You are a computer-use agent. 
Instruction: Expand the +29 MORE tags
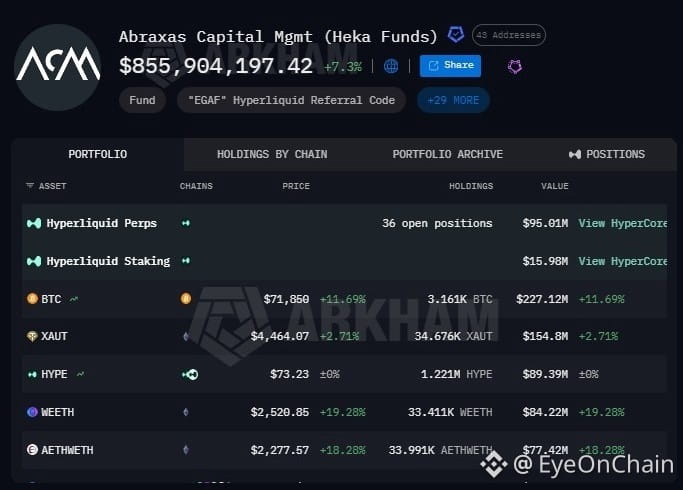453,100
